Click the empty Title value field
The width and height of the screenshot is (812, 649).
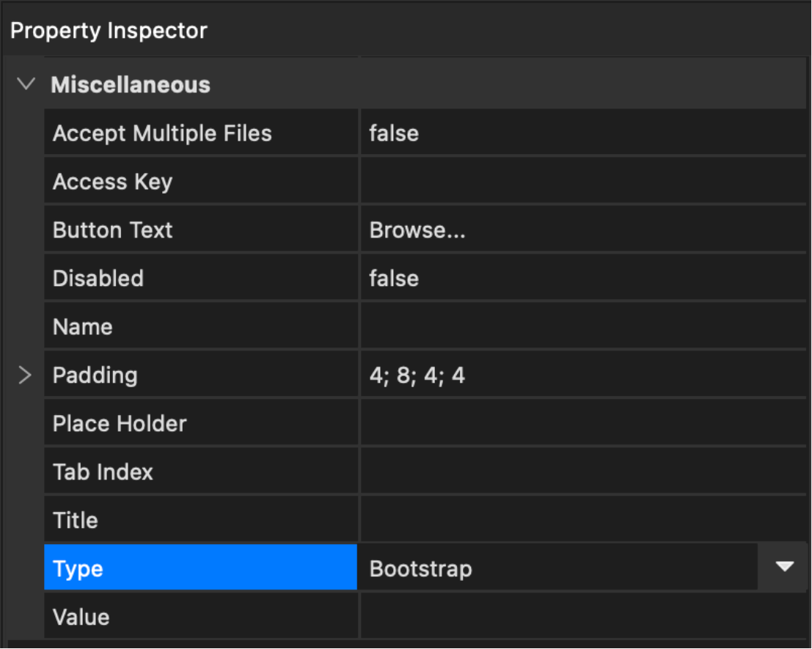(582, 521)
